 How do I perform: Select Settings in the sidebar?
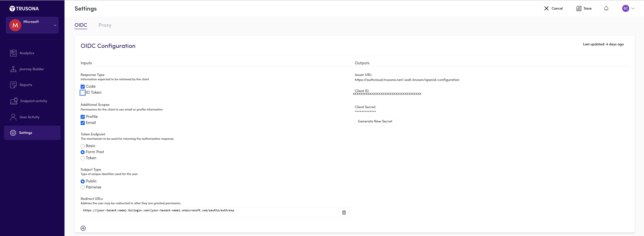point(32,133)
